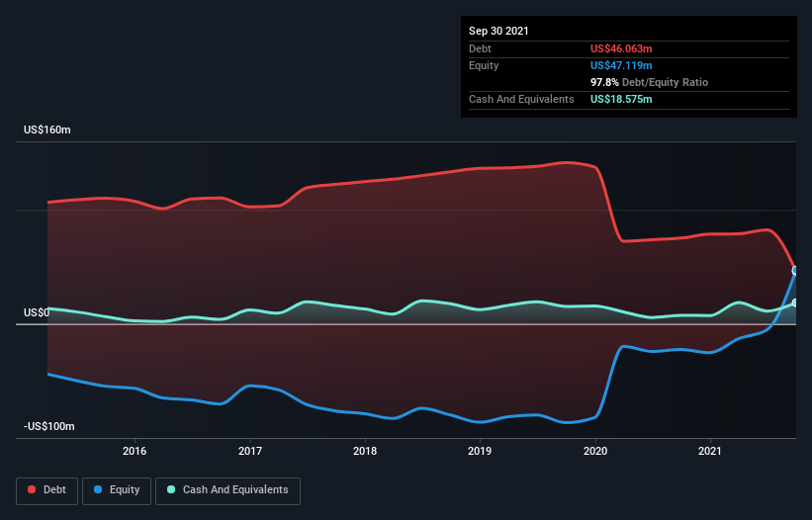Image resolution: width=812 pixels, height=520 pixels.
Task: Click the Equity label in tooltip
Action: pos(484,65)
